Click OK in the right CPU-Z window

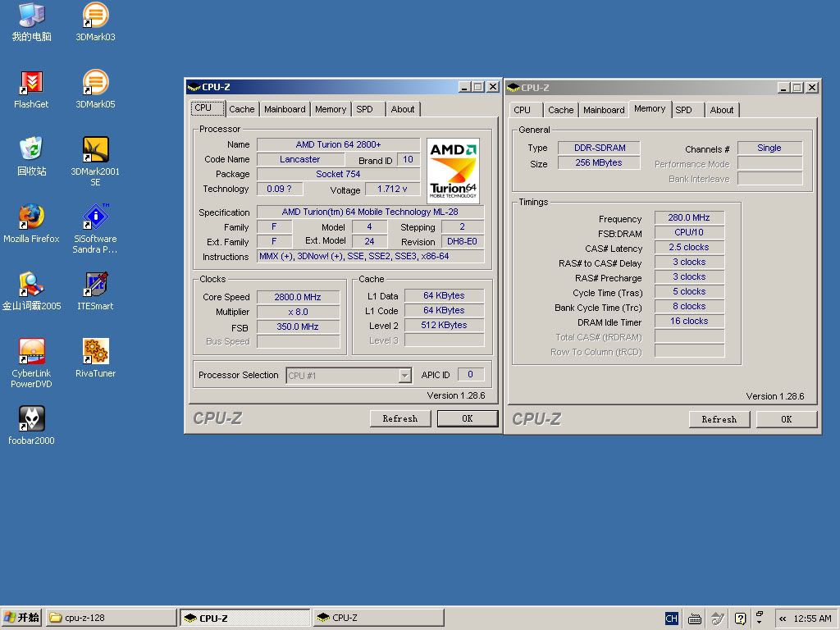[787, 419]
